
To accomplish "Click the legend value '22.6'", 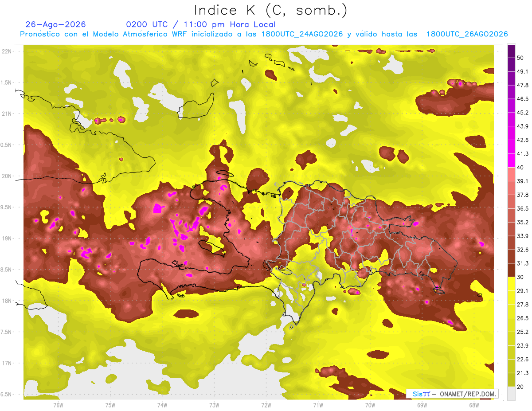I will coord(522,360).
